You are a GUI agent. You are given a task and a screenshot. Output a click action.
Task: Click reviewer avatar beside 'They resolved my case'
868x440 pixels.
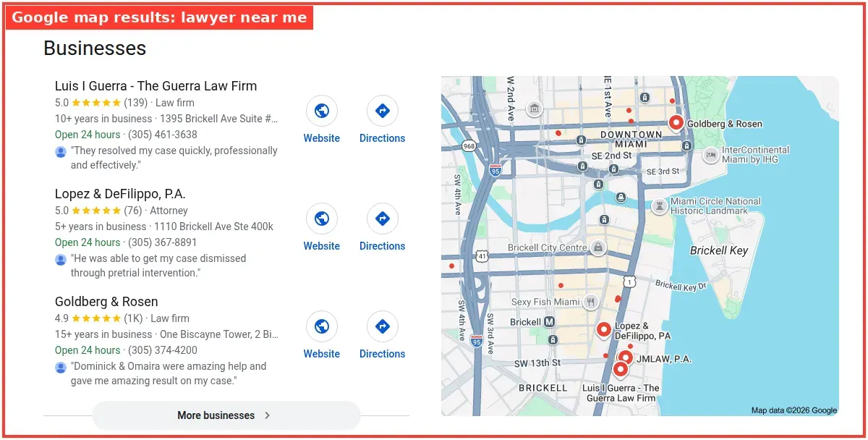click(61, 152)
